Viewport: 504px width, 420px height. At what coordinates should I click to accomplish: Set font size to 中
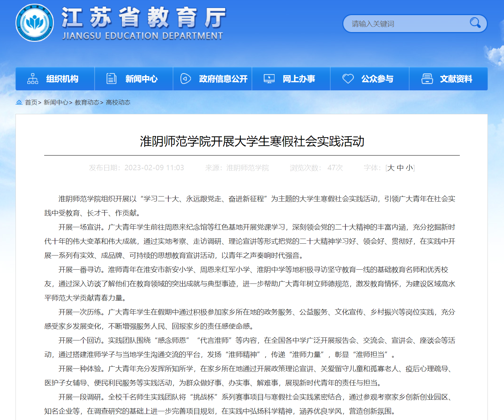coord(400,168)
